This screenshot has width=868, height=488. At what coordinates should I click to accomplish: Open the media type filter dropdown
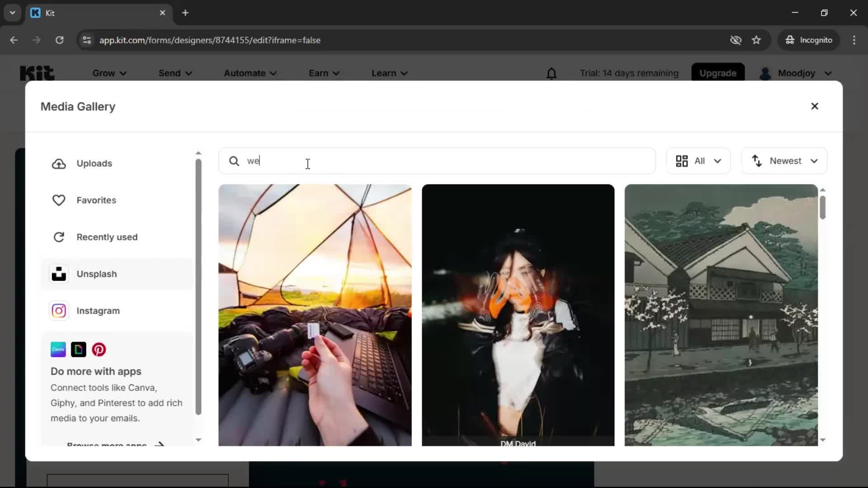pyautogui.click(x=698, y=160)
